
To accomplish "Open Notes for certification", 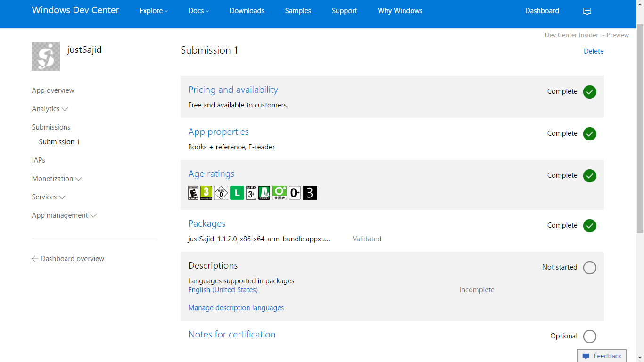I will [x=232, y=335].
